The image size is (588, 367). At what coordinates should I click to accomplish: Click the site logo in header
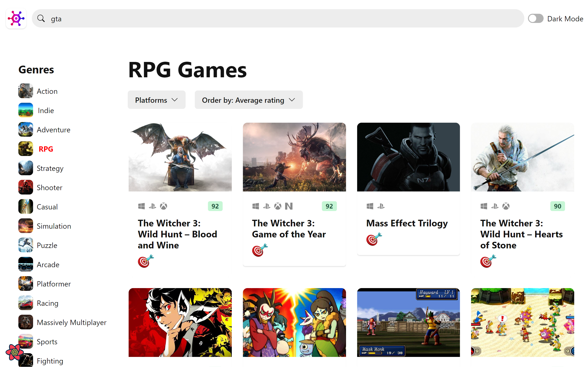tap(16, 18)
